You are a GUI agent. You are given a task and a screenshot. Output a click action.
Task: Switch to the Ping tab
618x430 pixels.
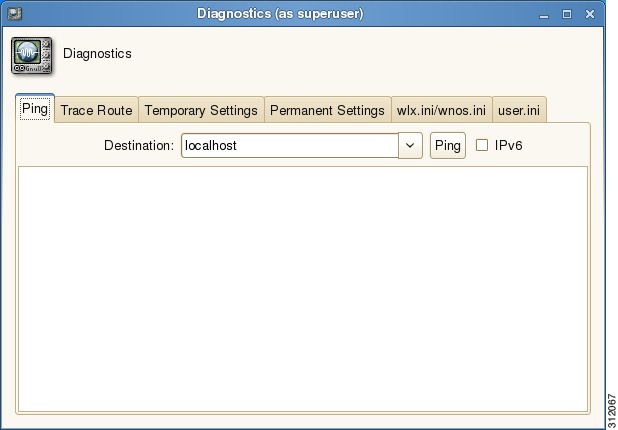point(35,108)
